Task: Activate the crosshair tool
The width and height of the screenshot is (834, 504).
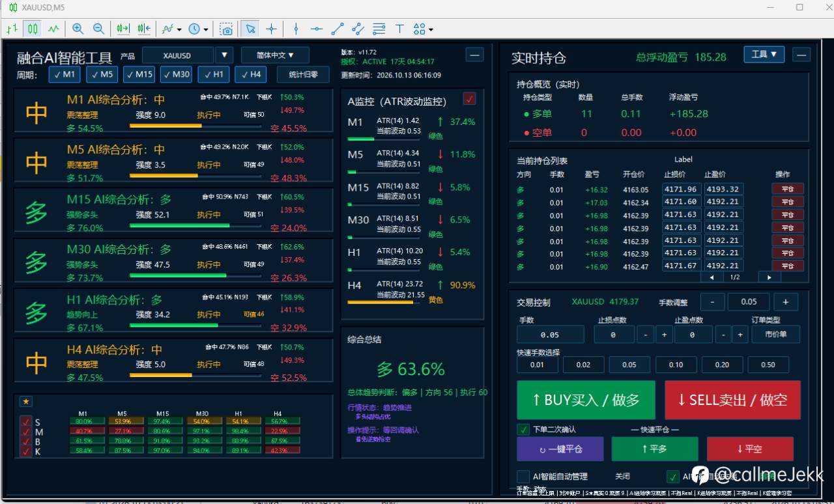Action: 272,29
